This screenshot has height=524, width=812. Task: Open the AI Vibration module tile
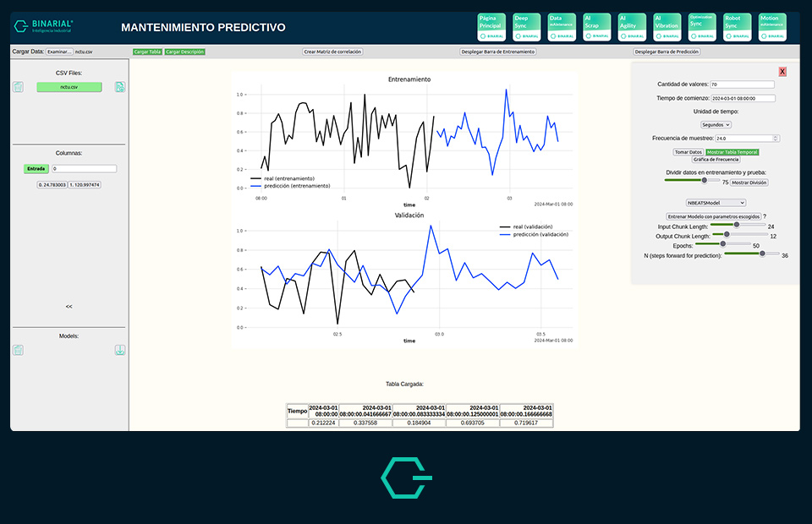667,27
